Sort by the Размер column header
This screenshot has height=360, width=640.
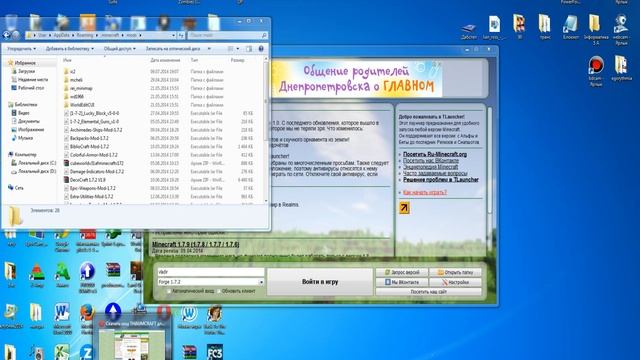point(238,60)
